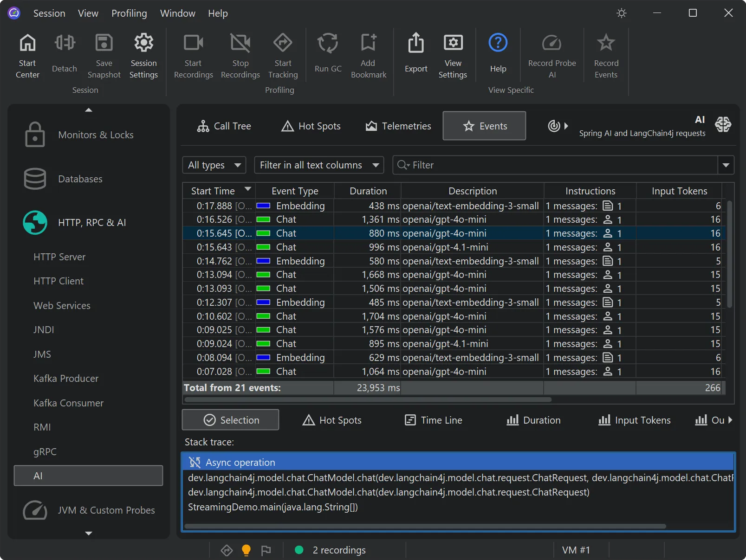Switch to the Call Tree tab
This screenshot has height=560, width=746.
224,126
